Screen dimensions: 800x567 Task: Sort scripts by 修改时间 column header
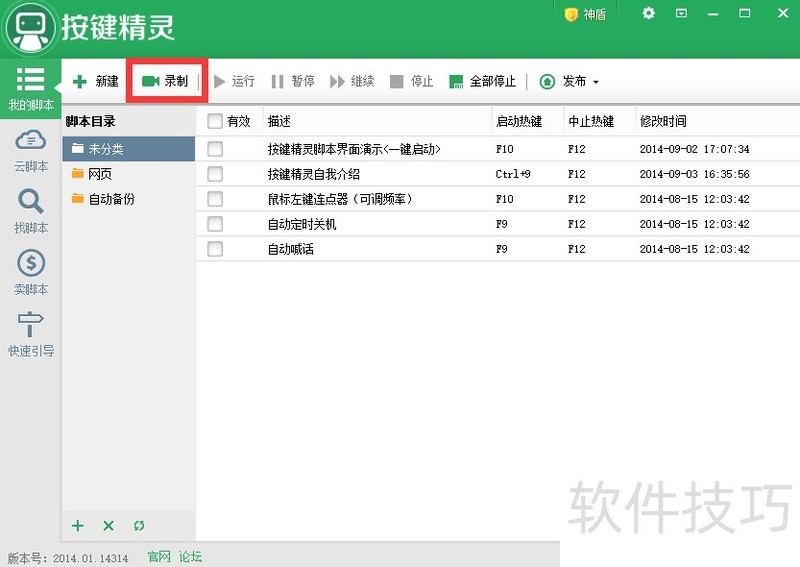[x=663, y=121]
